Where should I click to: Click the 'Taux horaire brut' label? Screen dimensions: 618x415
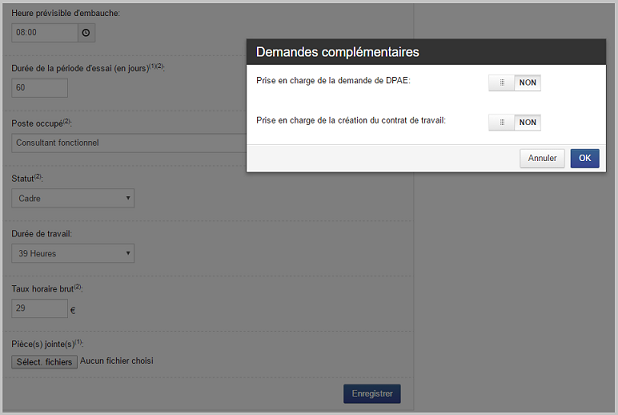click(47, 288)
